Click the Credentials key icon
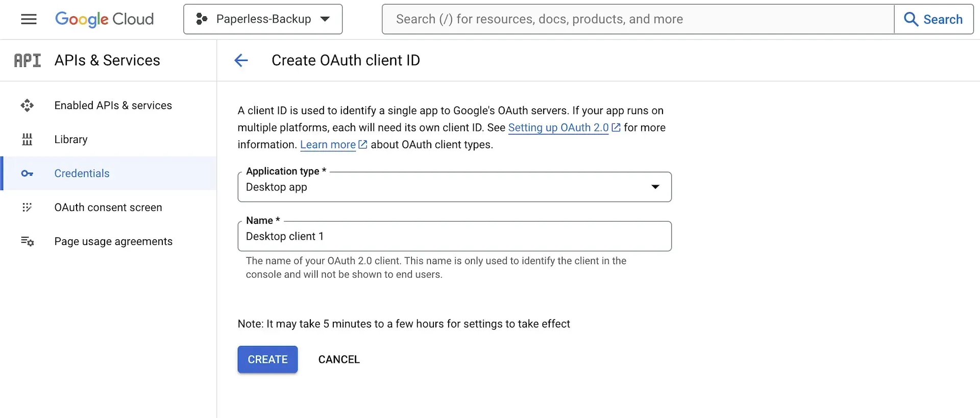The height and width of the screenshot is (418, 980). (x=27, y=174)
